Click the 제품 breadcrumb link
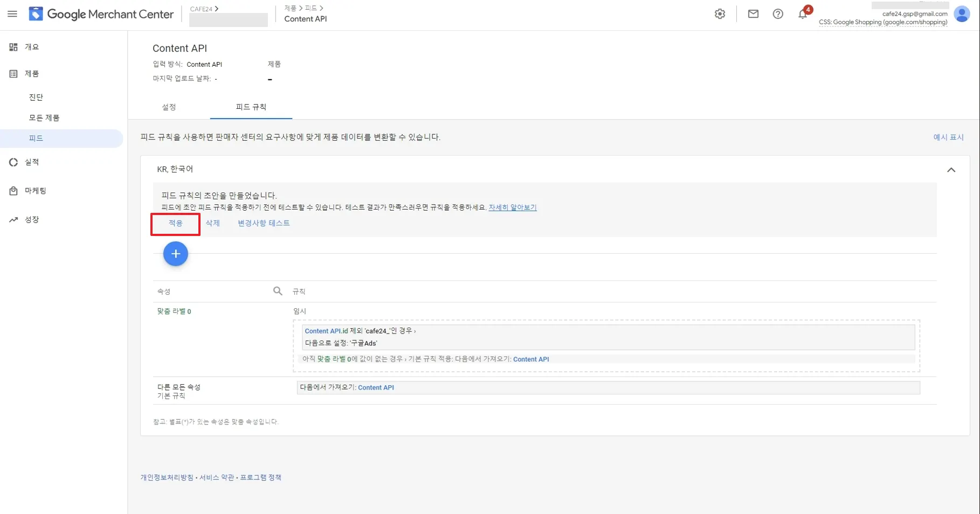 tap(290, 8)
